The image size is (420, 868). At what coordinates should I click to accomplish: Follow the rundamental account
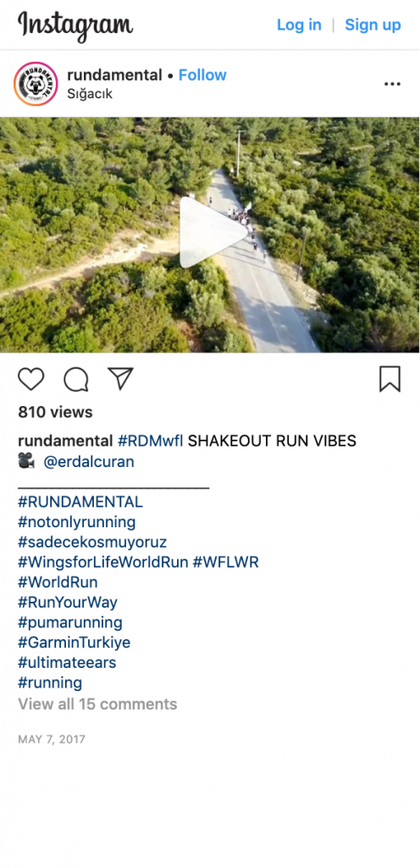click(x=202, y=75)
